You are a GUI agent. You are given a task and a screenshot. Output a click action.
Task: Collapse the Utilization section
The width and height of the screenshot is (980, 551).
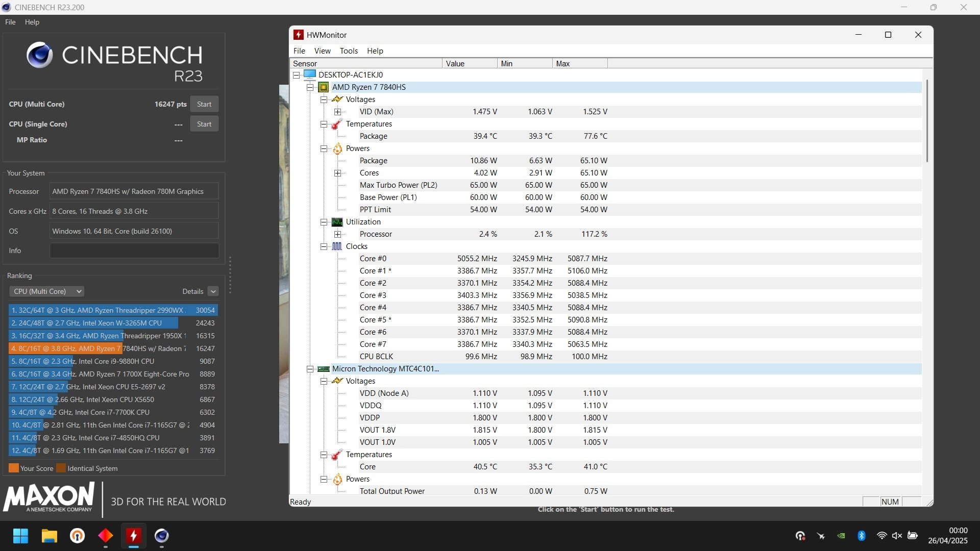pos(324,222)
